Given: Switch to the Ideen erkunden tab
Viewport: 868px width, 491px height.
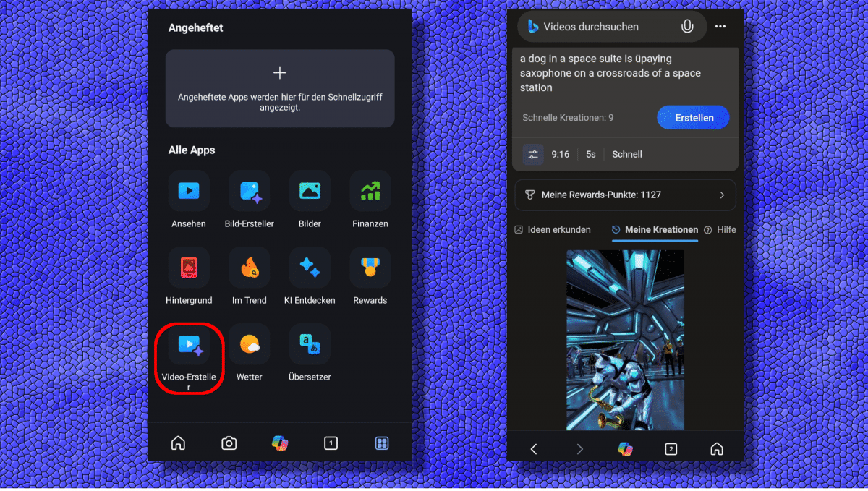Looking at the screenshot, I should pyautogui.click(x=553, y=230).
